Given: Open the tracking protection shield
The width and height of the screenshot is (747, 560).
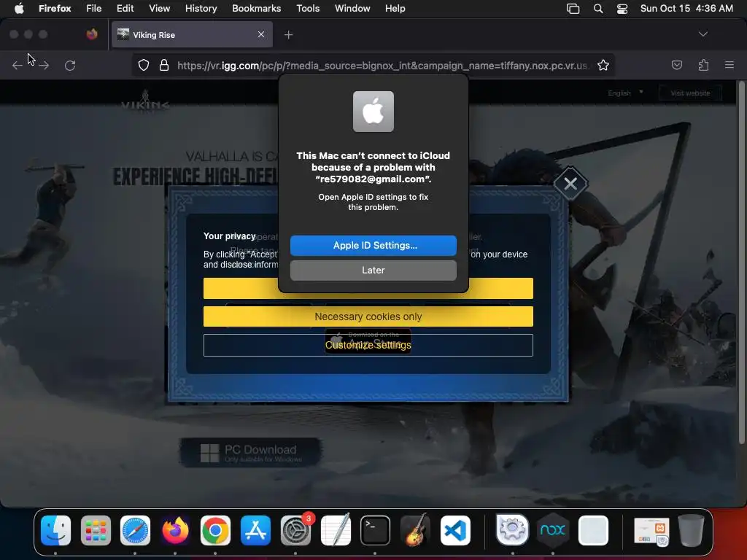Looking at the screenshot, I should [x=144, y=65].
